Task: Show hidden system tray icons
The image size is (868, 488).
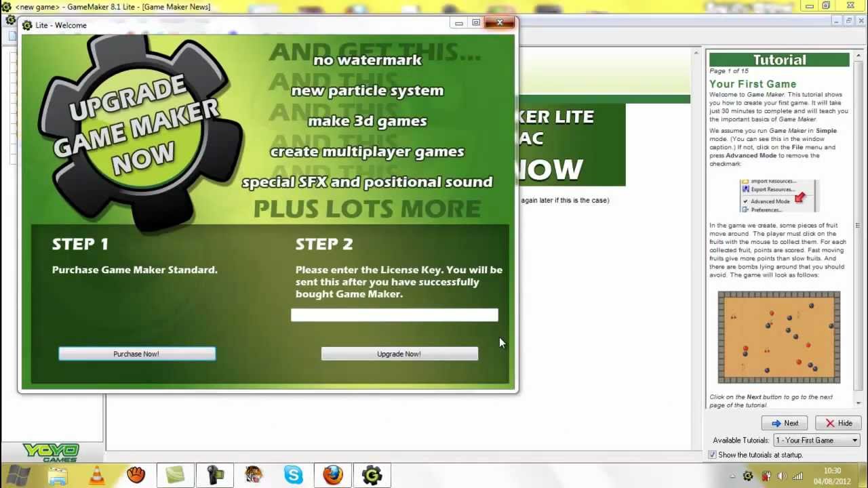Action: [732, 476]
